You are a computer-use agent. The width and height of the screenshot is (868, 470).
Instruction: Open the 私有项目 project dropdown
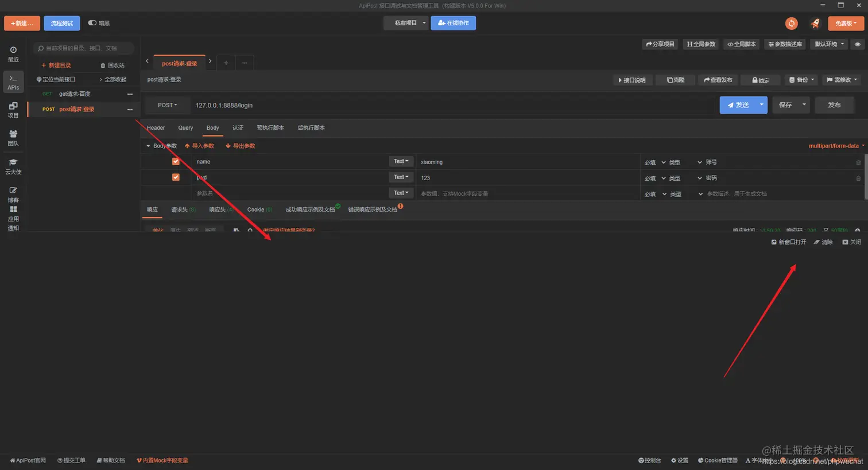point(406,23)
